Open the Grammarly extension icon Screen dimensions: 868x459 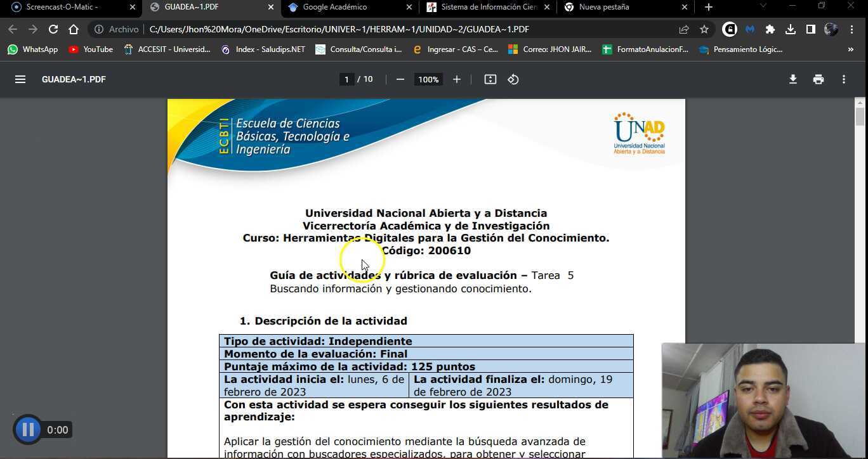point(729,29)
